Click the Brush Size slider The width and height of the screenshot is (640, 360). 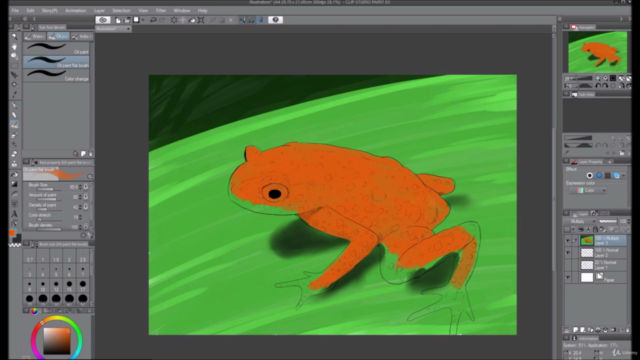(x=48, y=189)
